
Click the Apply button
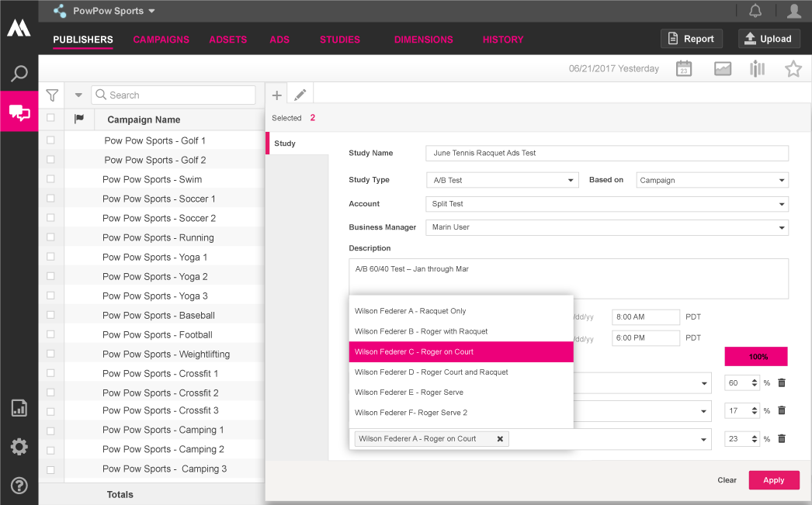(x=774, y=479)
